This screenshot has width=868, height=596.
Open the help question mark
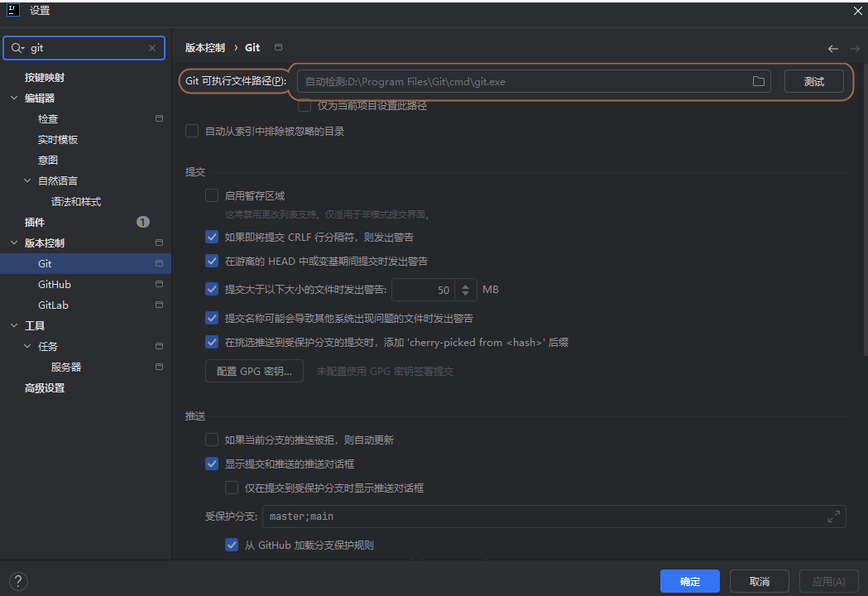click(x=18, y=581)
